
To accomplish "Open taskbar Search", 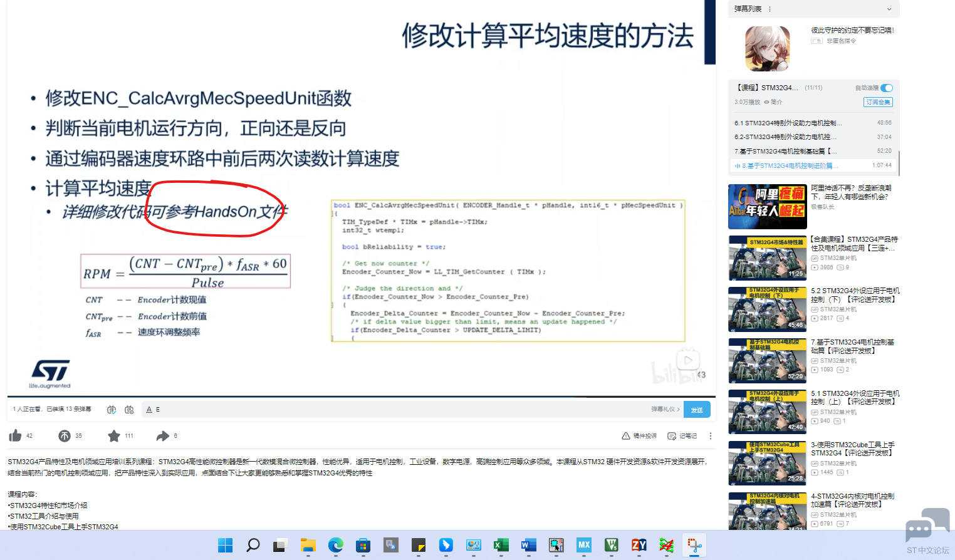I will 253,546.
